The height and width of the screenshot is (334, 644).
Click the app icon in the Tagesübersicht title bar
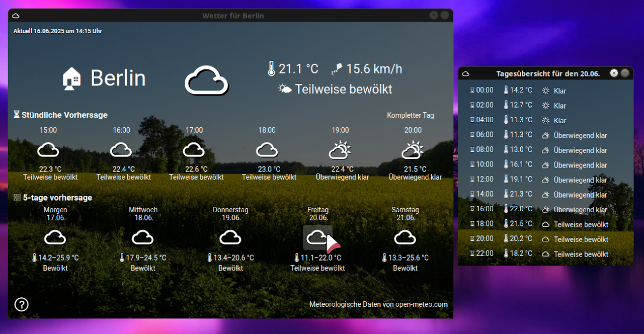466,73
